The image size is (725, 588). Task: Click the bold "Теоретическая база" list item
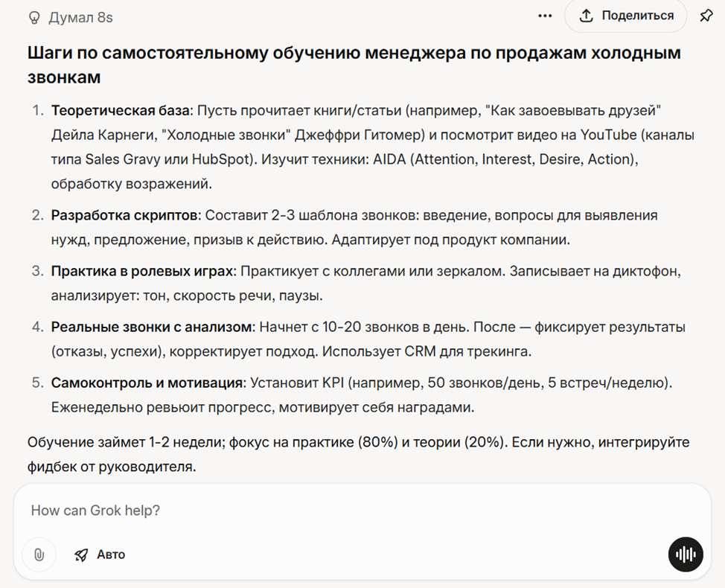[121, 110]
